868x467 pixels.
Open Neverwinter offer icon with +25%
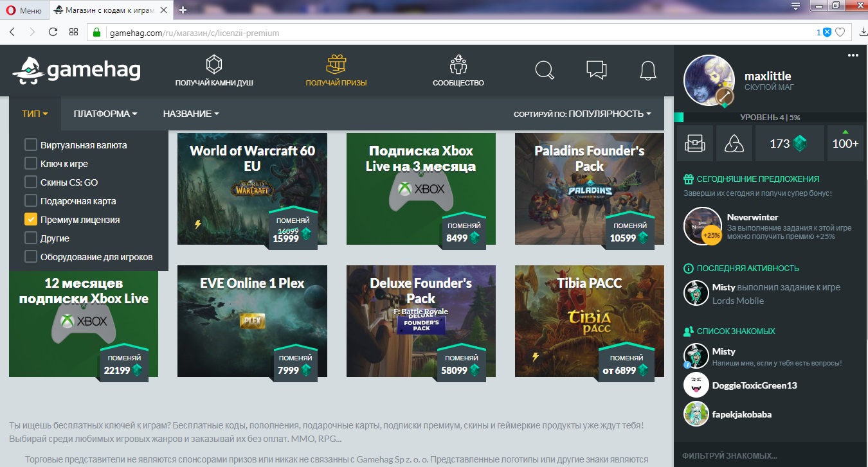tap(702, 226)
